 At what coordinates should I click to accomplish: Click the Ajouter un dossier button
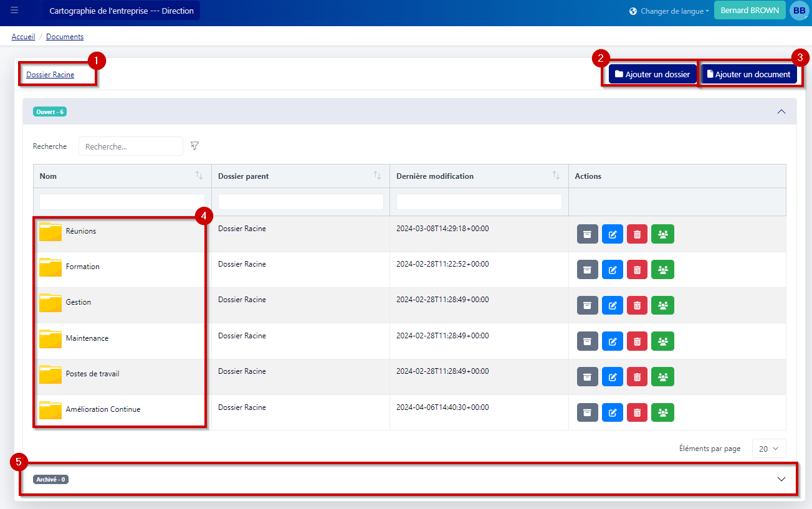click(x=652, y=74)
